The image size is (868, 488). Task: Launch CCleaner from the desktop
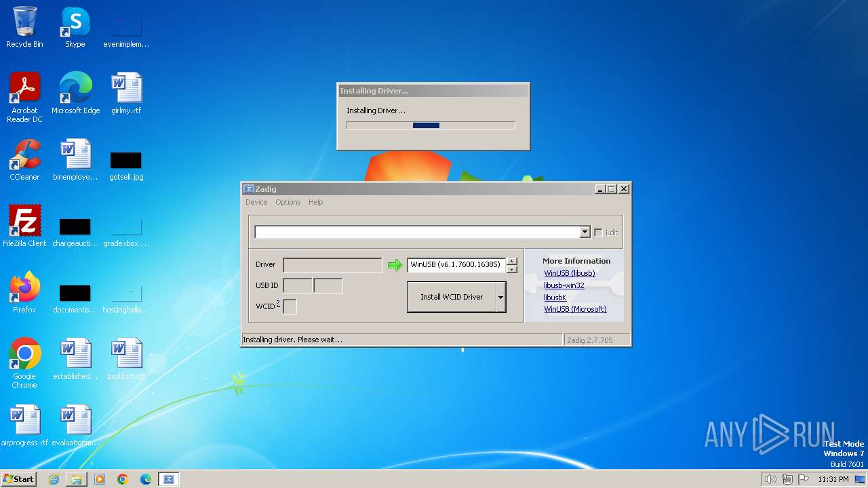(x=24, y=160)
